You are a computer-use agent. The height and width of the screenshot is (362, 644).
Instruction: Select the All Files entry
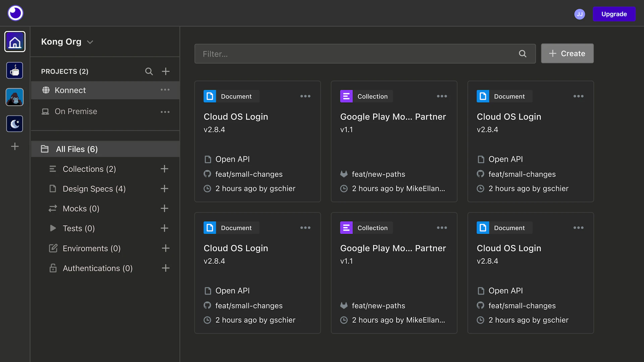(77, 149)
